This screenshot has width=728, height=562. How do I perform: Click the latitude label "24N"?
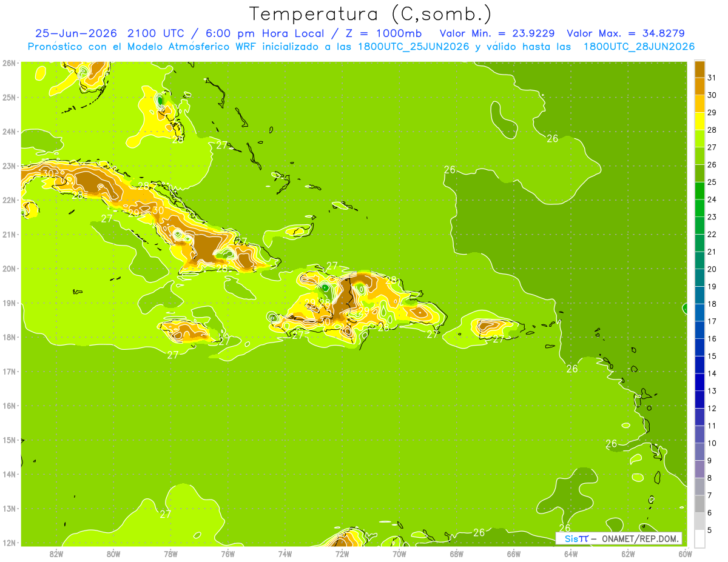pos(9,132)
